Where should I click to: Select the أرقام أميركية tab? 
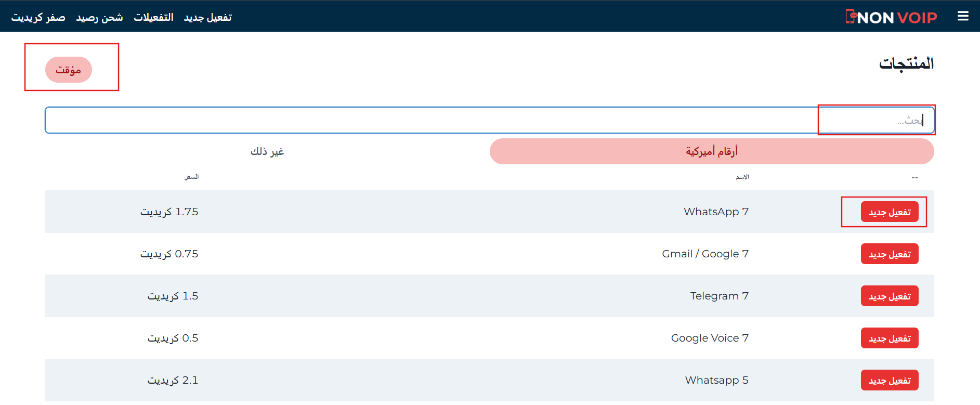[x=712, y=151]
